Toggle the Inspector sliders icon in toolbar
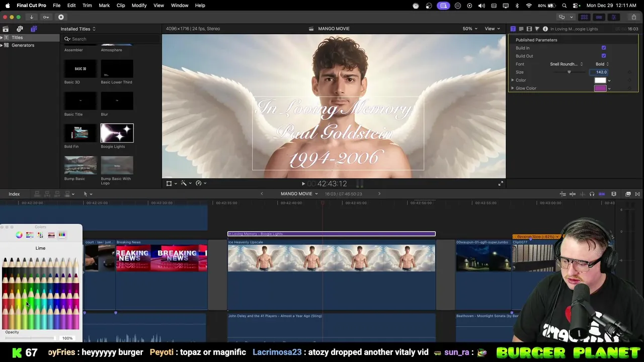 tap(613, 17)
